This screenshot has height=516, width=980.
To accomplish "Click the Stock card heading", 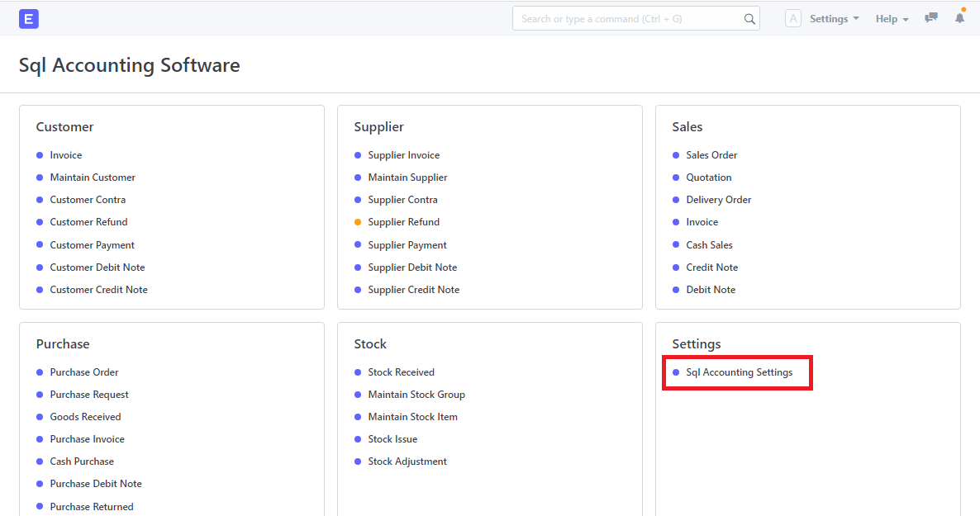I will click(370, 344).
